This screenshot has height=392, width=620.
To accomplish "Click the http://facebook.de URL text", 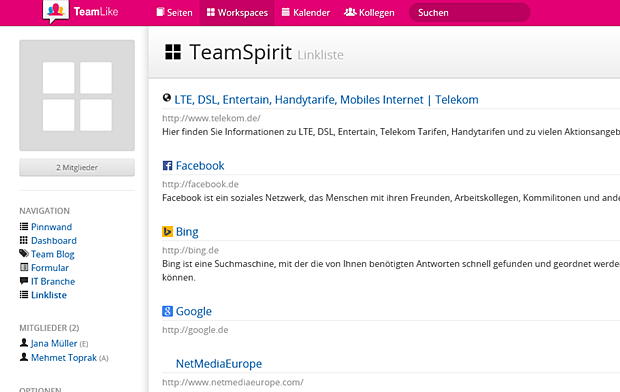I will [200, 184].
